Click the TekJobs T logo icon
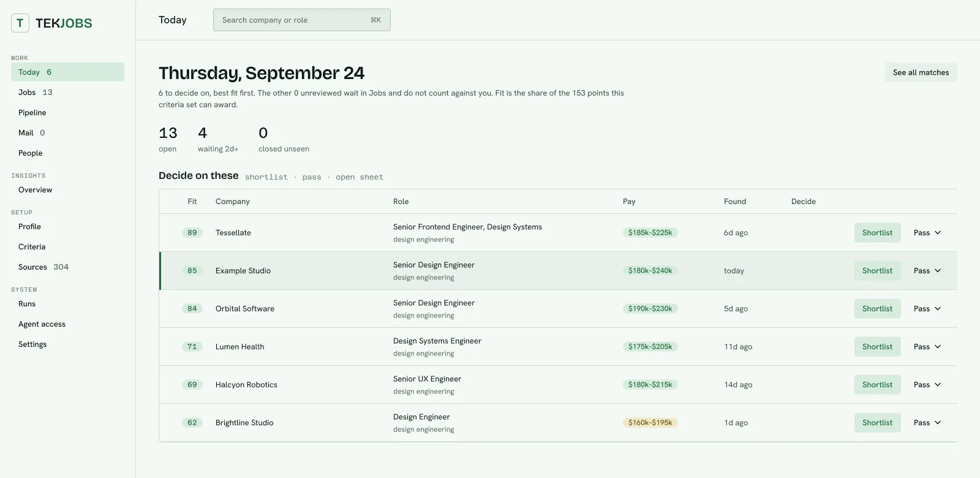 point(20,23)
